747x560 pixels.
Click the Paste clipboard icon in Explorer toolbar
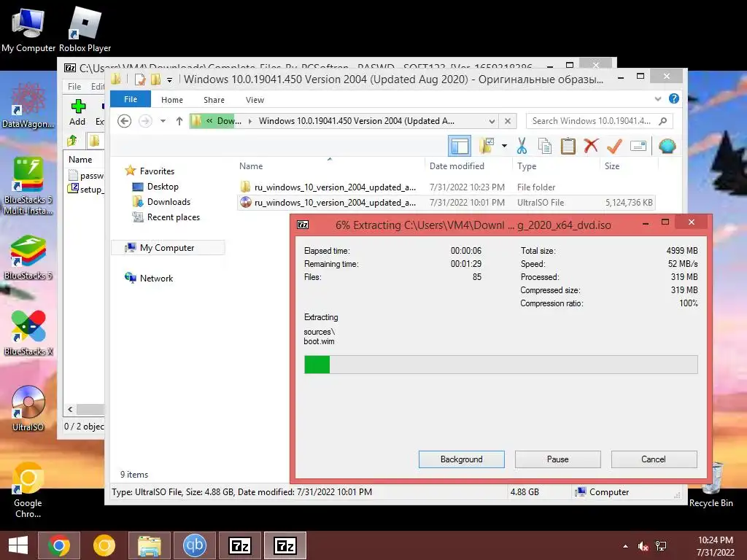pyautogui.click(x=568, y=146)
